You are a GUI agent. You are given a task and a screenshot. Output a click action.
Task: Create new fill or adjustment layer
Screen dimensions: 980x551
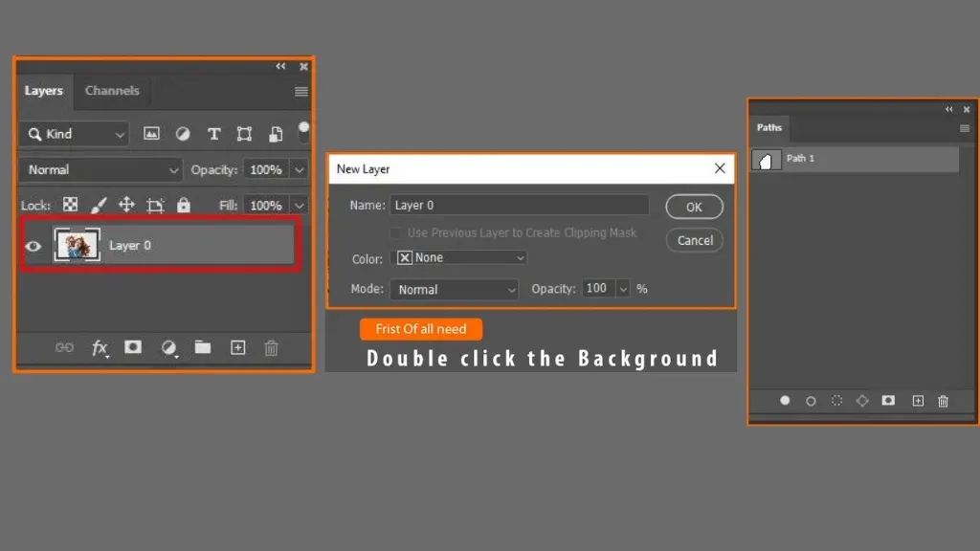(168, 348)
